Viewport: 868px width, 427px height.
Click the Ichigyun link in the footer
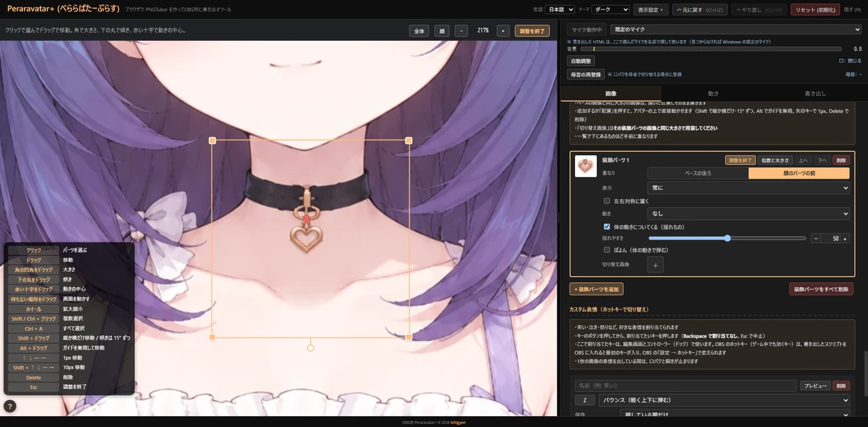coord(458,422)
